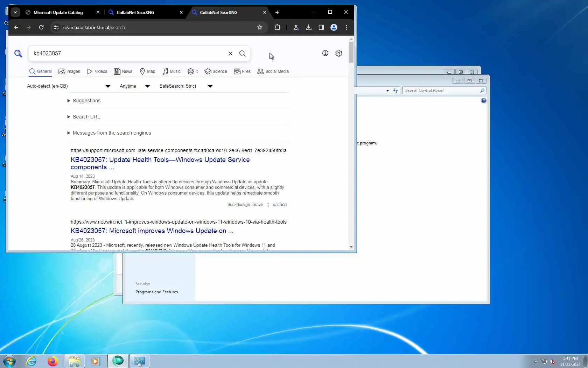Reload the search results page
588x368 pixels.
(x=41, y=27)
